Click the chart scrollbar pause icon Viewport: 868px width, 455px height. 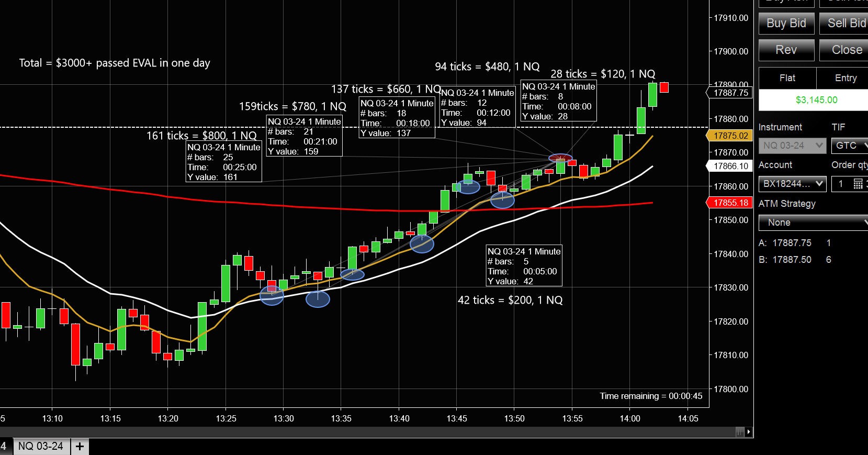[x=740, y=432]
